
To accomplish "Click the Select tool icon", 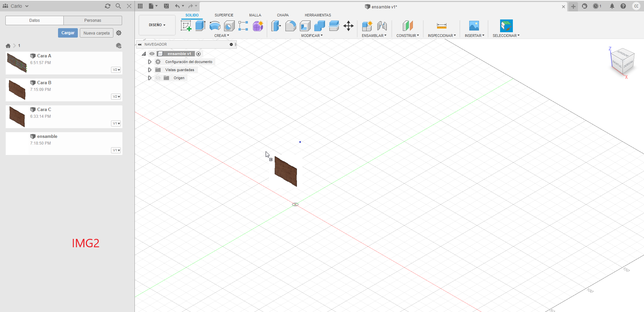I will pos(506,26).
